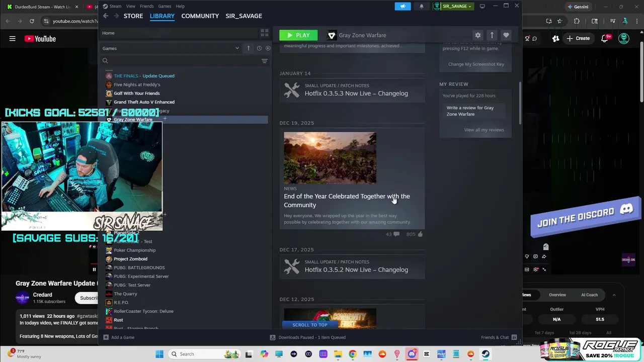
Task: Open the SIR_SAVAGE profile tab
Action: (x=244, y=16)
